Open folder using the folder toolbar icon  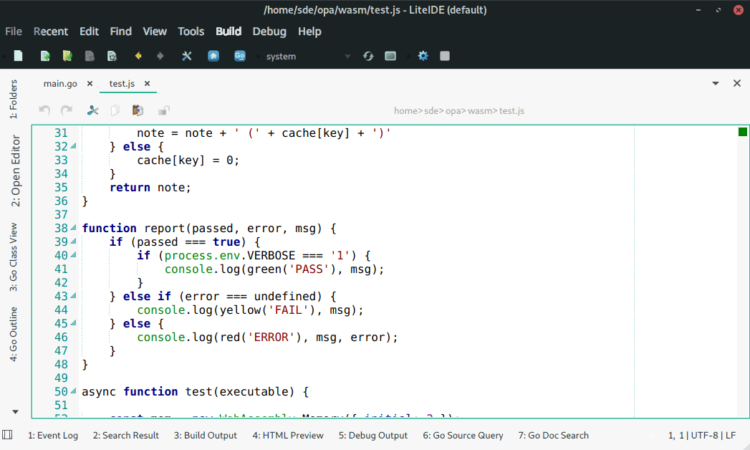point(67,56)
